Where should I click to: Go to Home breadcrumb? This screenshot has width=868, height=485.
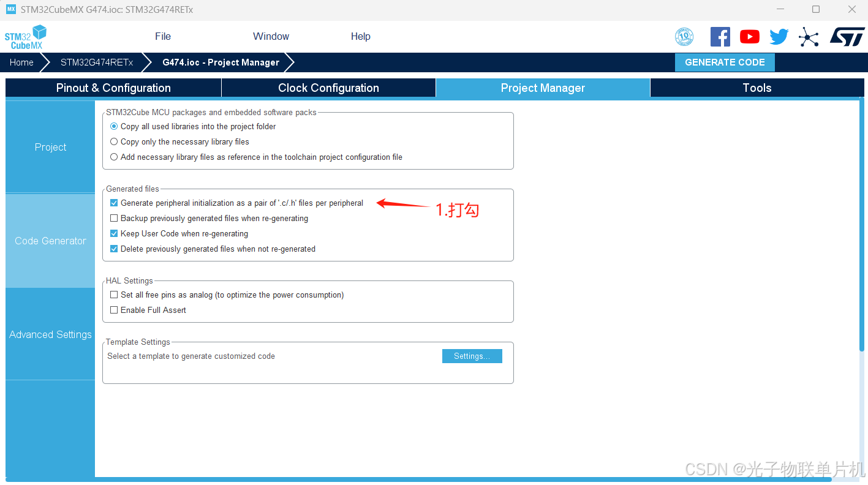(x=21, y=62)
